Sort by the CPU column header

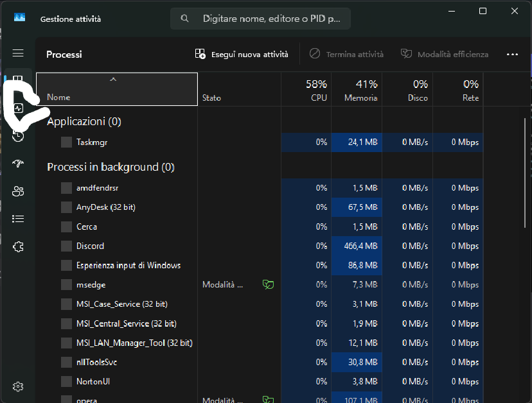(x=306, y=89)
